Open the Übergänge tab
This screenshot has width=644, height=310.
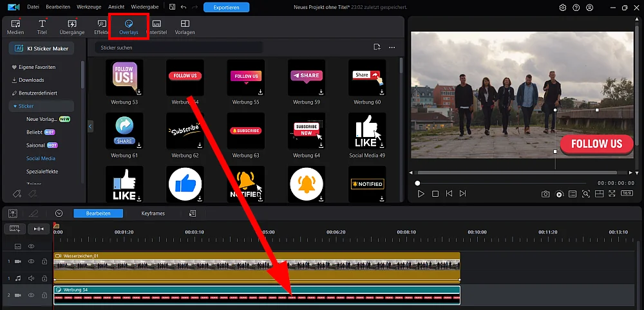72,27
